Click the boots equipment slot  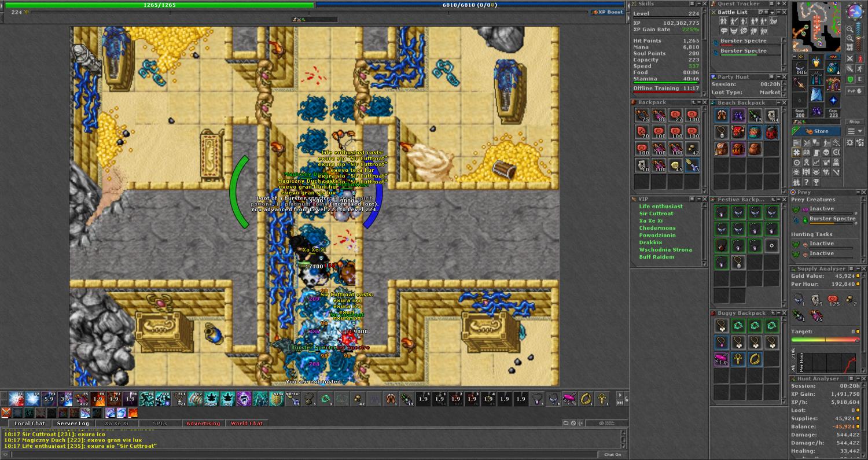pyautogui.click(x=816, y=111)
